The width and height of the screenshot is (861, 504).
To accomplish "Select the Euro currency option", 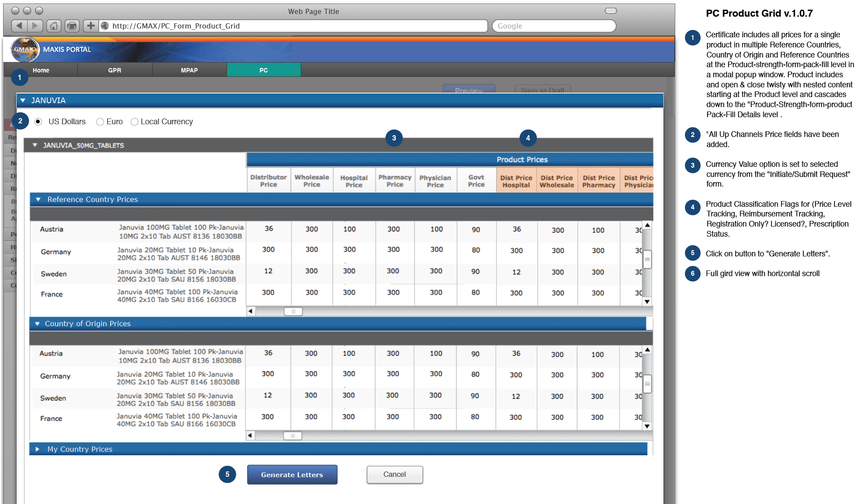I will (100, 122).
